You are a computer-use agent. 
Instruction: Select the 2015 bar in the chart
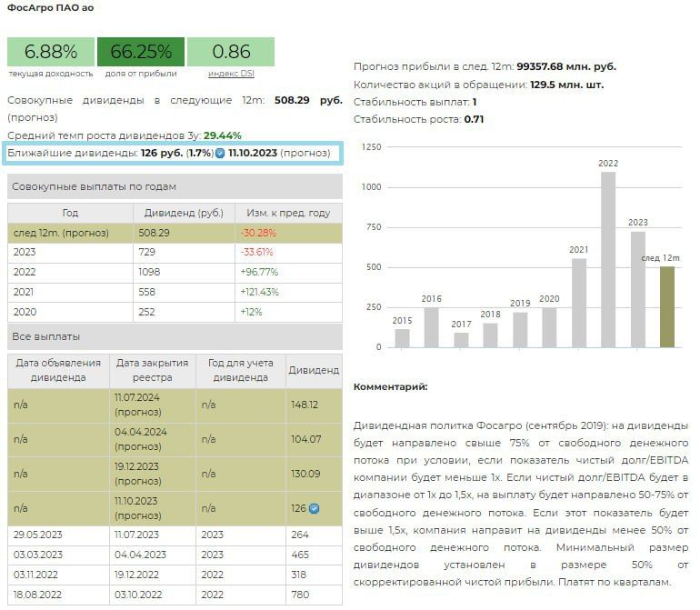(x=403, y=337)
